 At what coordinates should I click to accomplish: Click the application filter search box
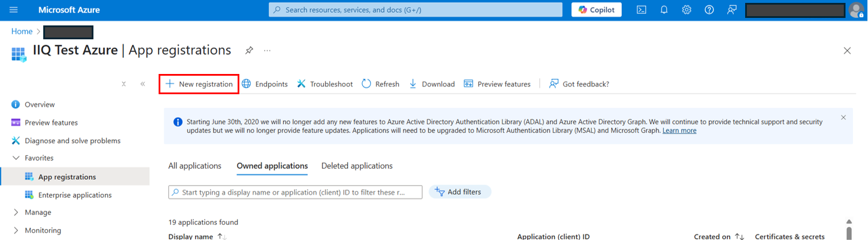pos(295,192)
